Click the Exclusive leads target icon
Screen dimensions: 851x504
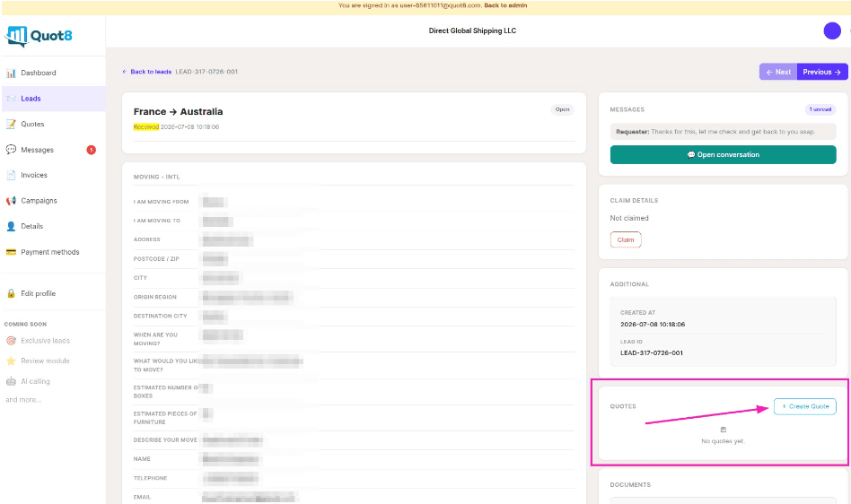coord(11,341)
